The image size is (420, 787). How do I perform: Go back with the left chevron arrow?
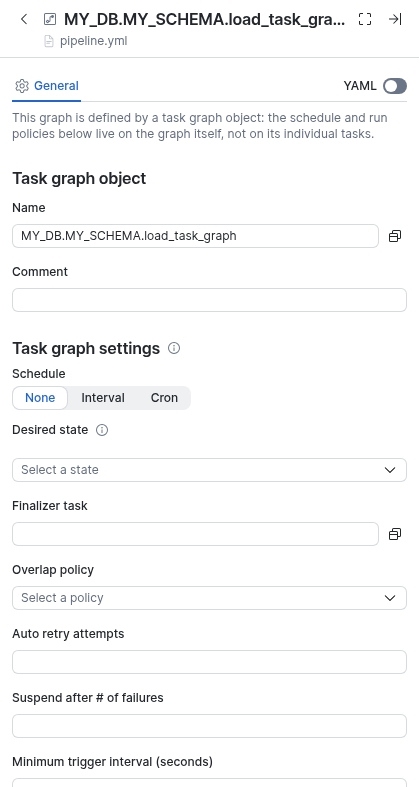(24, 20)
